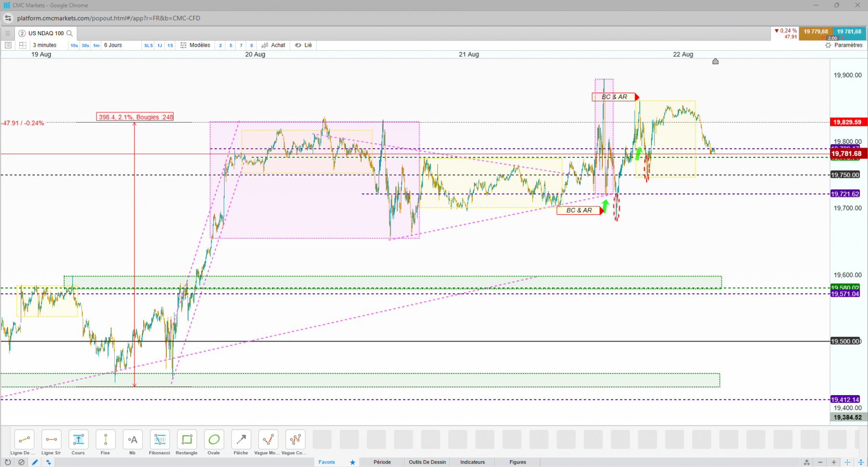Click the grid layout icon in the chart toolbar
The height and width of the screenshot is (467, 868).
click(22, 45)
